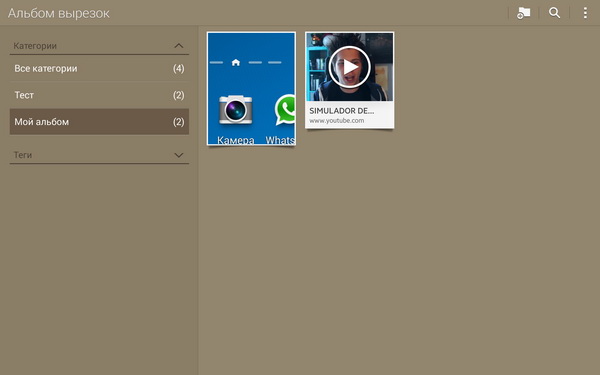
Task: Click the Камера label in the clipping
Action: [236, 140]
